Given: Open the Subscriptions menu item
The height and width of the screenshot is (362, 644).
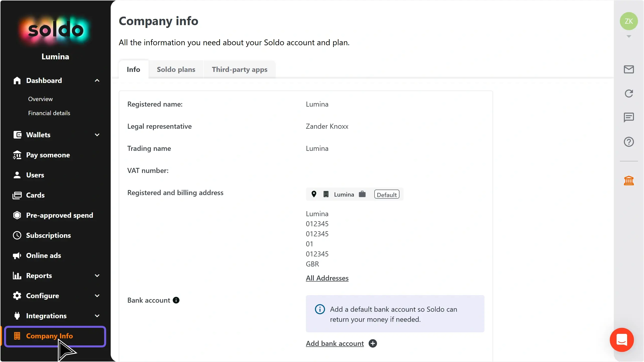Looking at the screenshot, I should [49, 235].
